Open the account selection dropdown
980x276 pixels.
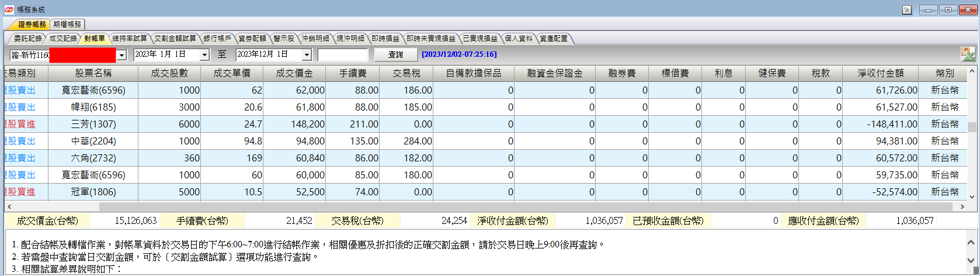coord(121,55)
